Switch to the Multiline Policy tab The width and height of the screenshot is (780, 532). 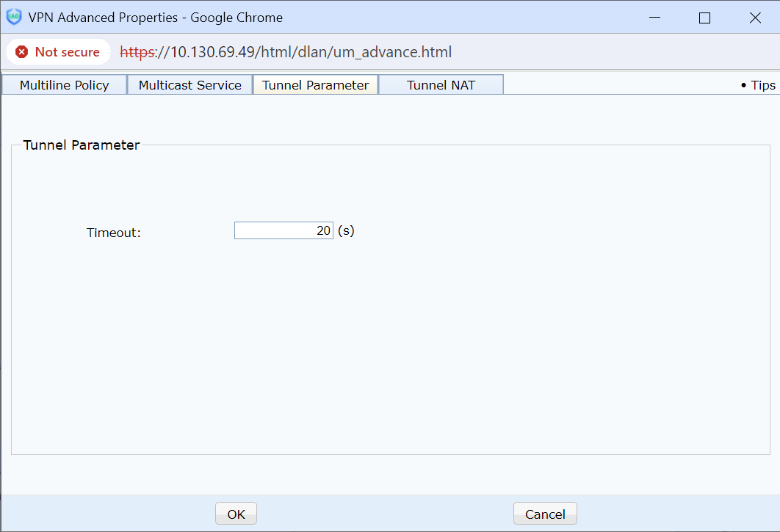64,85
